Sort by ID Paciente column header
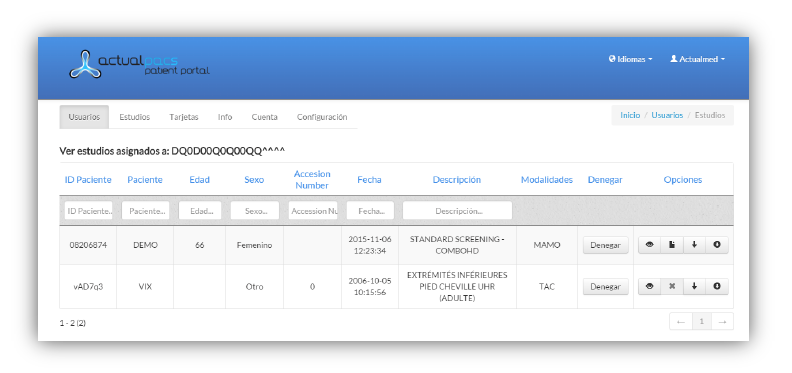The height and width of the screenshot is (373, 792). (88, 180)
